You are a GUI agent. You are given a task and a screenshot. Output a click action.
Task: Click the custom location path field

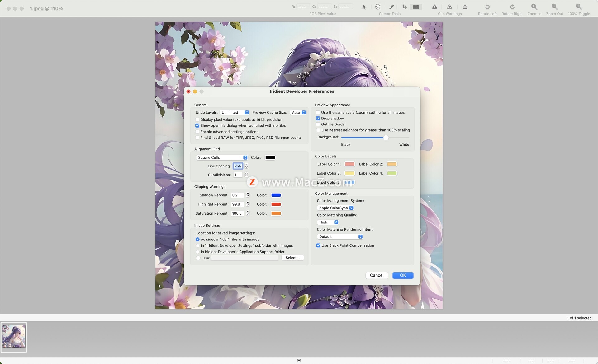click(245, 258)
